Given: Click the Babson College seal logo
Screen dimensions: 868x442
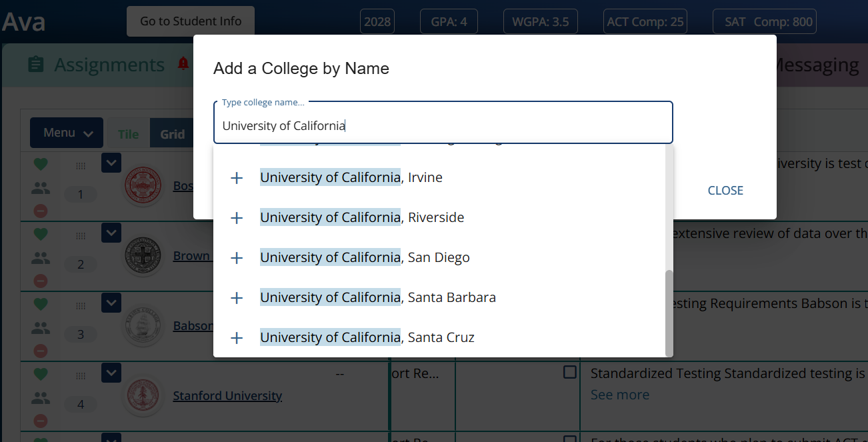Looking at the screenshot, I should [x=143, y=326].
